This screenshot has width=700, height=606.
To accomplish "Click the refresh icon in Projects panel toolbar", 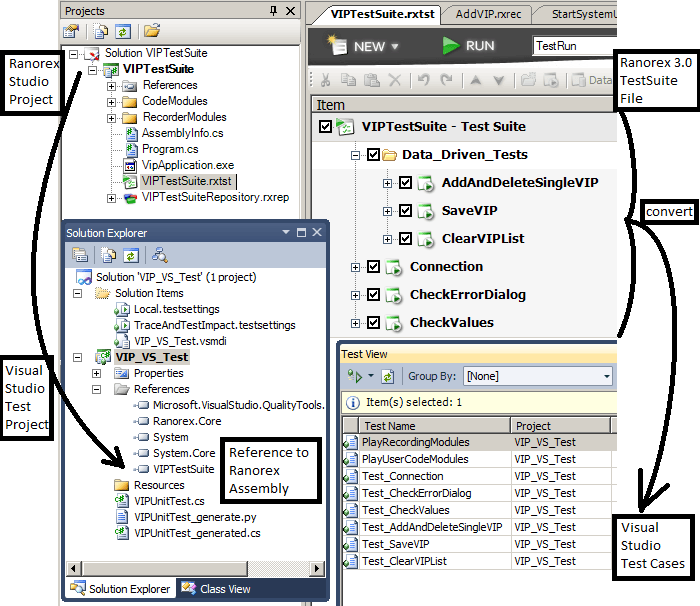I will [123, 31].
